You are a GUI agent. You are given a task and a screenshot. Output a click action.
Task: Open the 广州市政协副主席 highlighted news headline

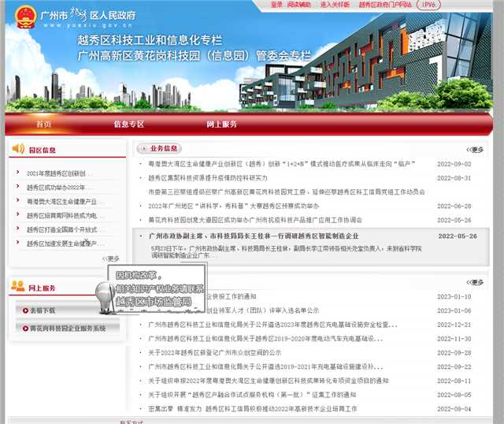tap(254, 236)
